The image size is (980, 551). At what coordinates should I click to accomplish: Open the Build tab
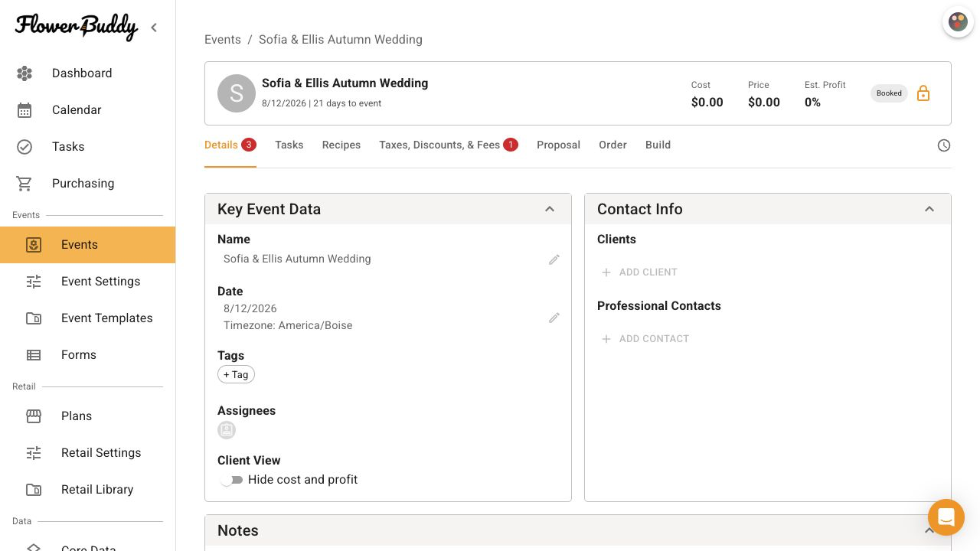coord(658,145)
